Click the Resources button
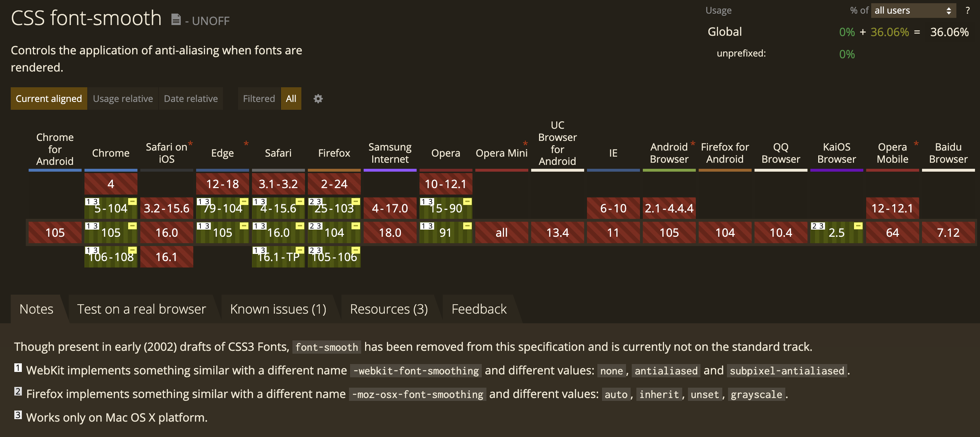 [x=388, y=308]
